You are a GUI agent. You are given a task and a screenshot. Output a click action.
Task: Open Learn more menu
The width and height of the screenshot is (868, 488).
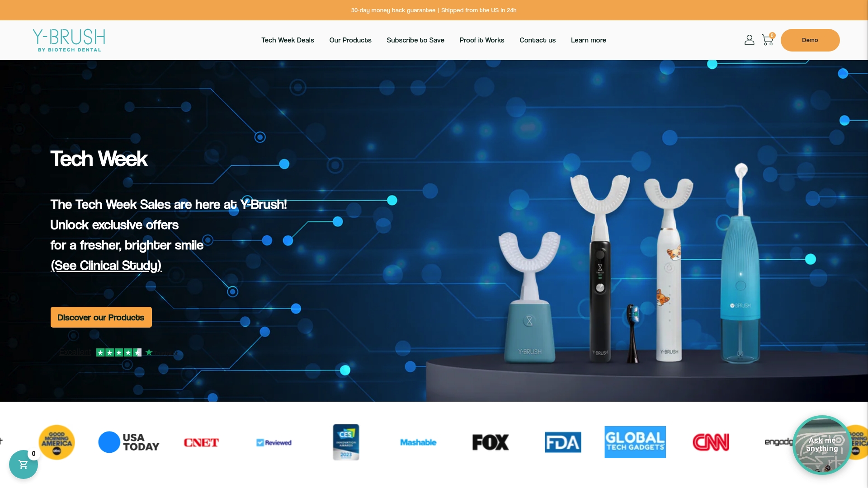click(x=589, y=40)
